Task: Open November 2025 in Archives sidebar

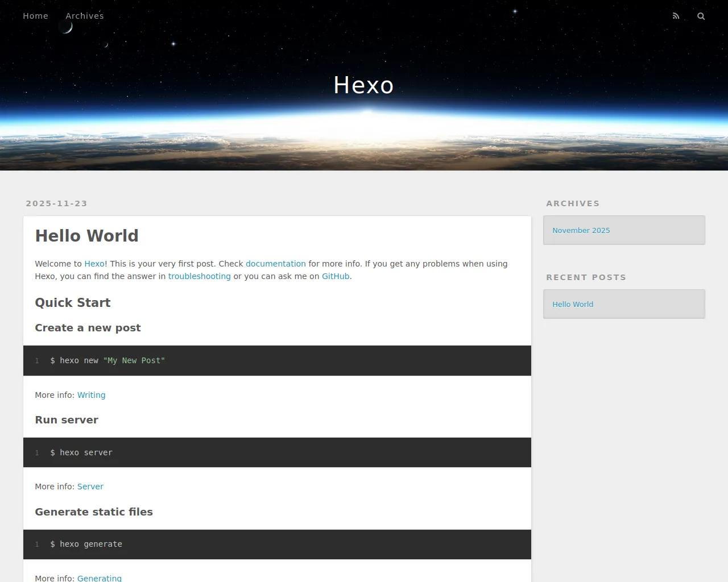Action: [x=581, y=230]
